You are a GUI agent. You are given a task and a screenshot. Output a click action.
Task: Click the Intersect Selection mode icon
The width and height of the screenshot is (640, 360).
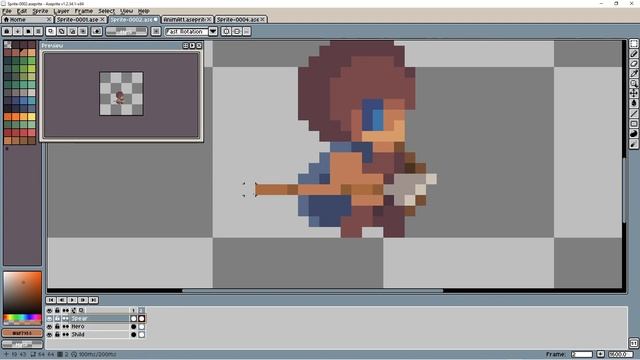point(83,31)
